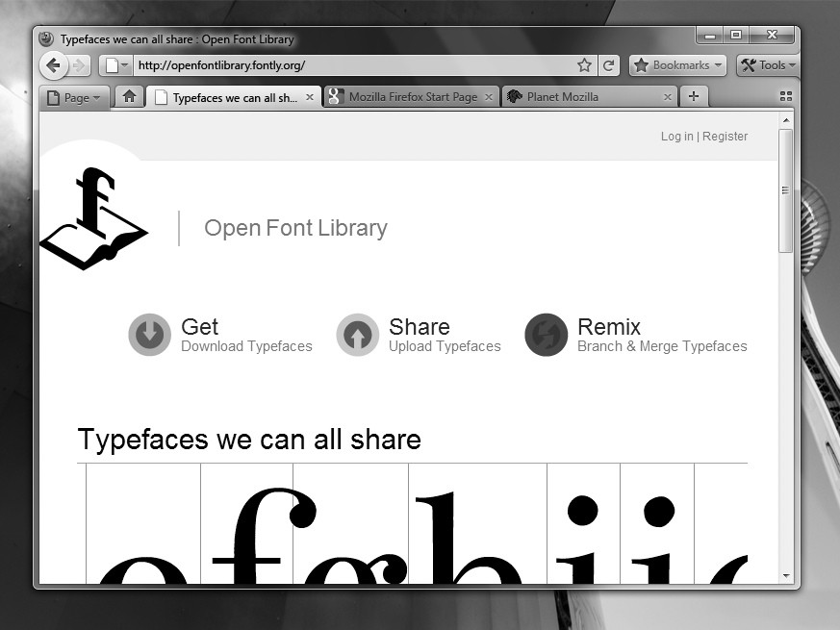Click the 'Typefaces we can all share' heading
This screenshot has width=840, height=630.
point(249,440)
